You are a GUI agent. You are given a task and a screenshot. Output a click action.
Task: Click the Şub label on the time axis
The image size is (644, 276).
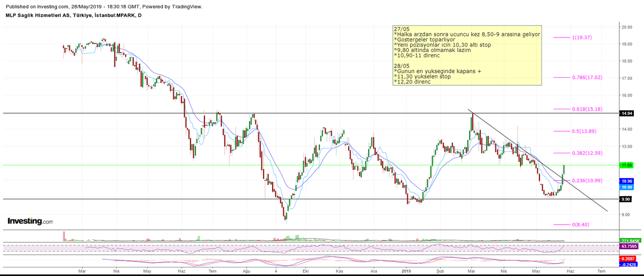click(x=440, y=272)
